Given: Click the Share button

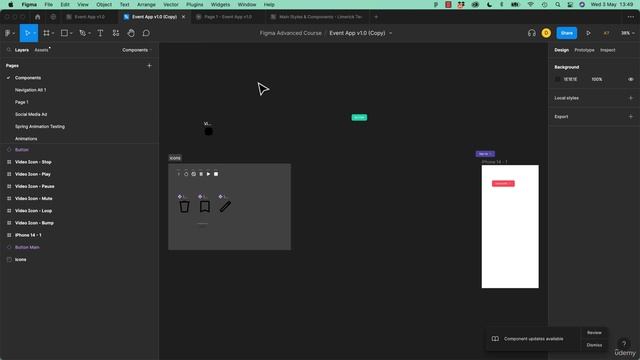Looking at the screenshot, I should [567, 33].
